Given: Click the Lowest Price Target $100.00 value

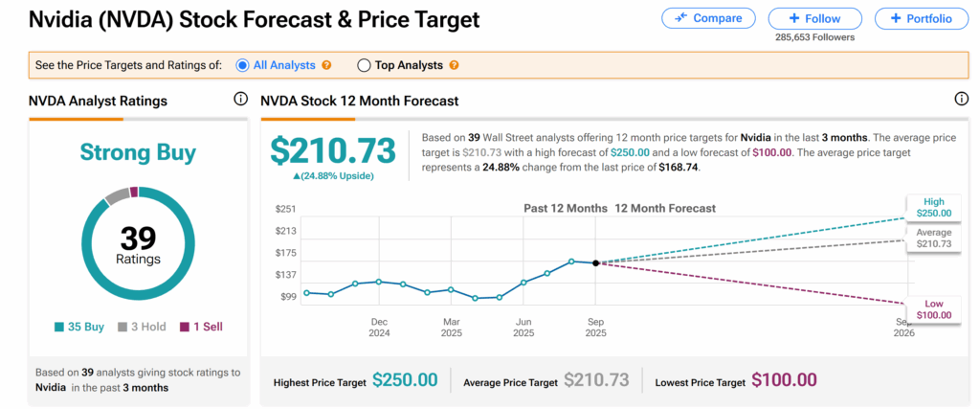Looking at the screenshot, I should [784, 381].
